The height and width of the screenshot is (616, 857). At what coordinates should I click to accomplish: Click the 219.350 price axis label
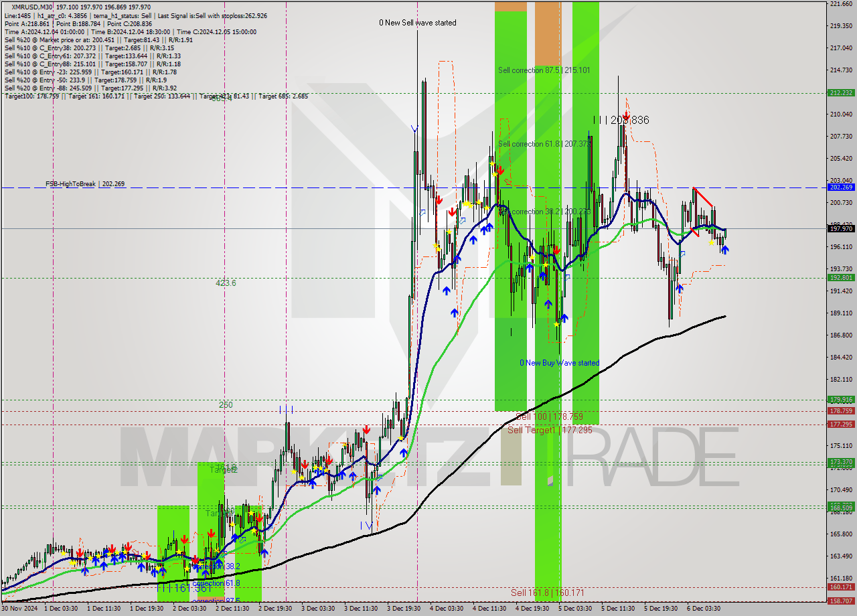[x=841, y=26]
